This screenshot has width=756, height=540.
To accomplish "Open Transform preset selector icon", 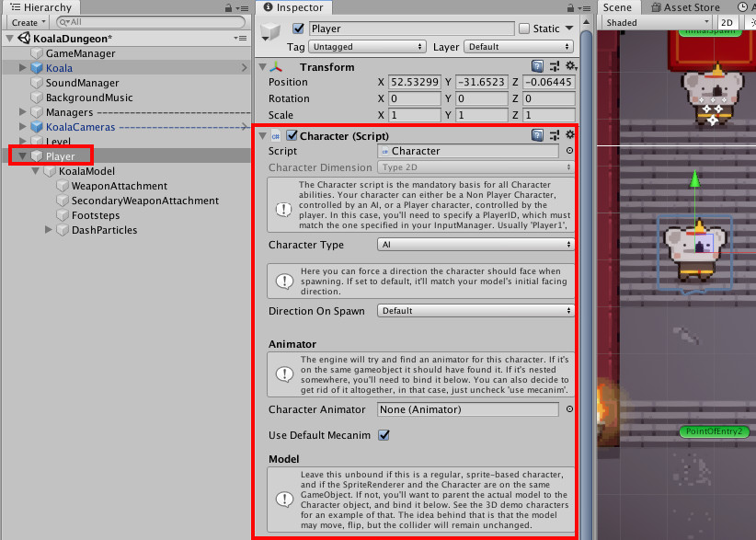I will click(555, 66).
